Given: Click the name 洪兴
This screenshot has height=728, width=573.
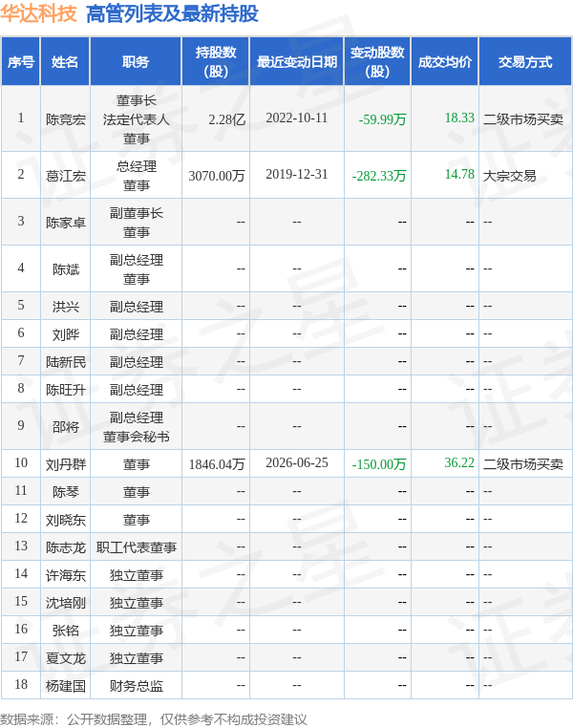Looking at the screenshot, I should pyautogui.click(x=66, y=307).
